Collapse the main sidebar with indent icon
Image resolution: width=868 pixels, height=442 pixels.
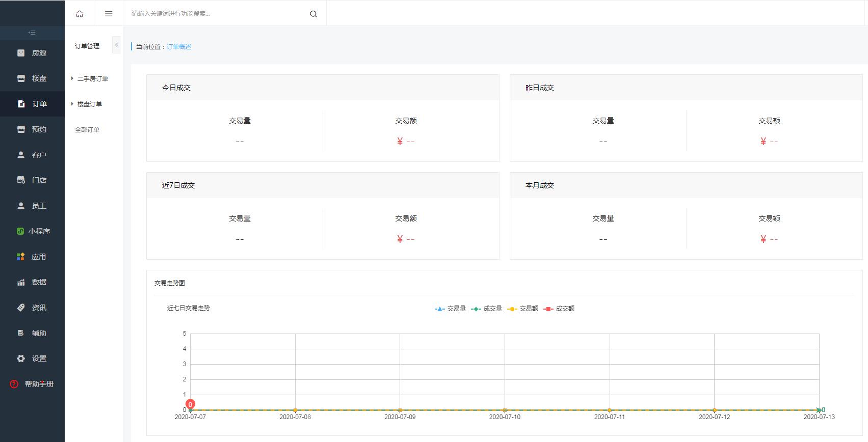[32, 33]
